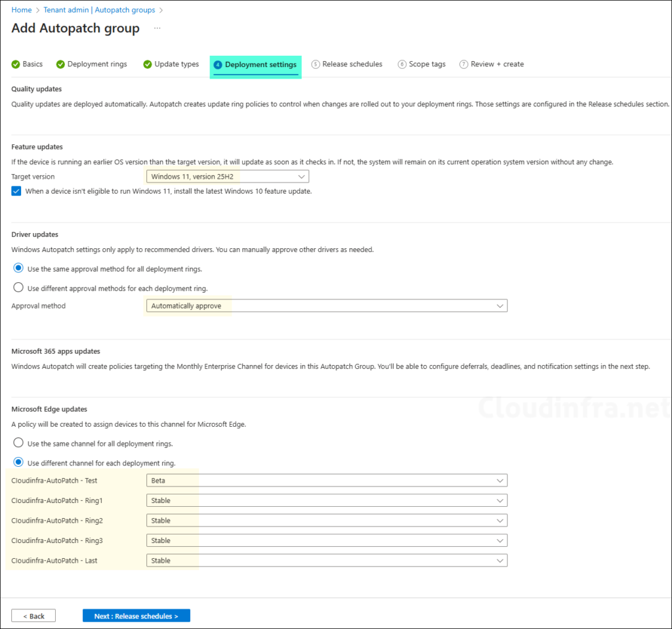Screen dimensions: 672x629
Task: Click the Basics step green checkmark icon
Action: [x=16, y=64]
